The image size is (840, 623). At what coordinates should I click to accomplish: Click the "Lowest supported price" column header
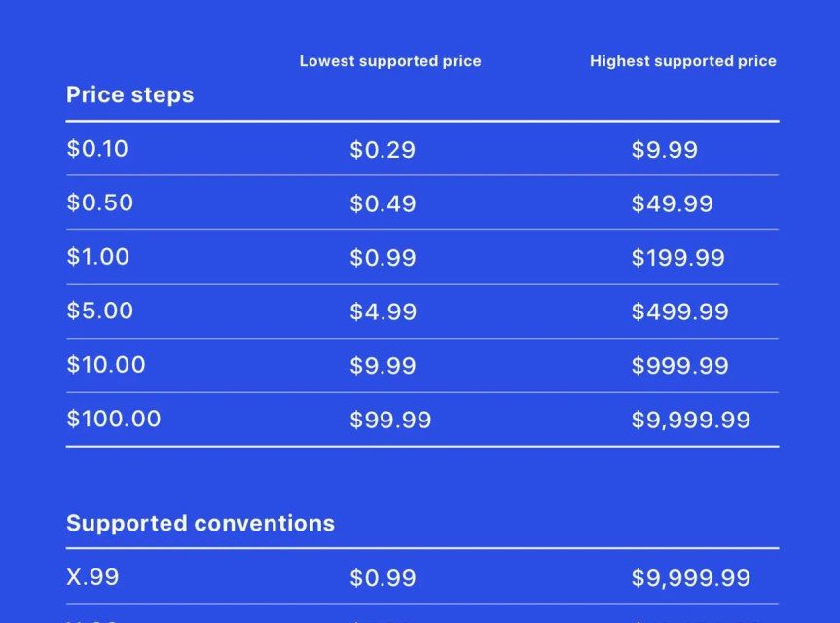389,61
